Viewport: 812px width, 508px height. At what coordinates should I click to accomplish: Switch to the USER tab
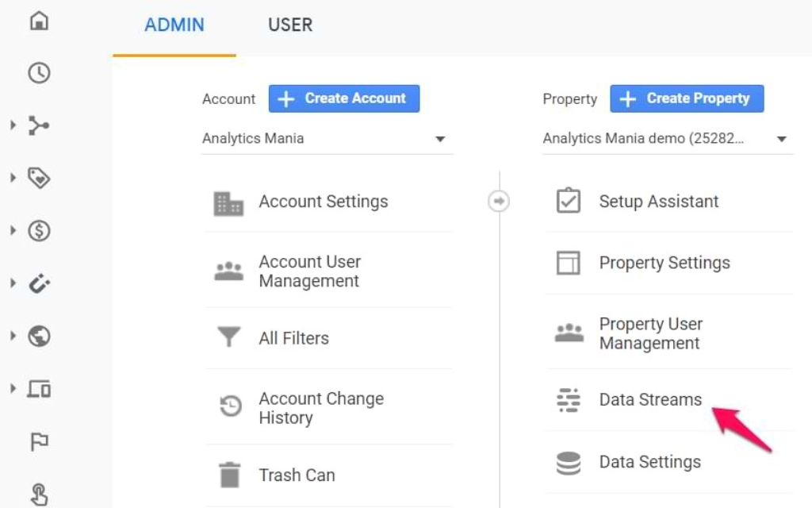point(289,25)
